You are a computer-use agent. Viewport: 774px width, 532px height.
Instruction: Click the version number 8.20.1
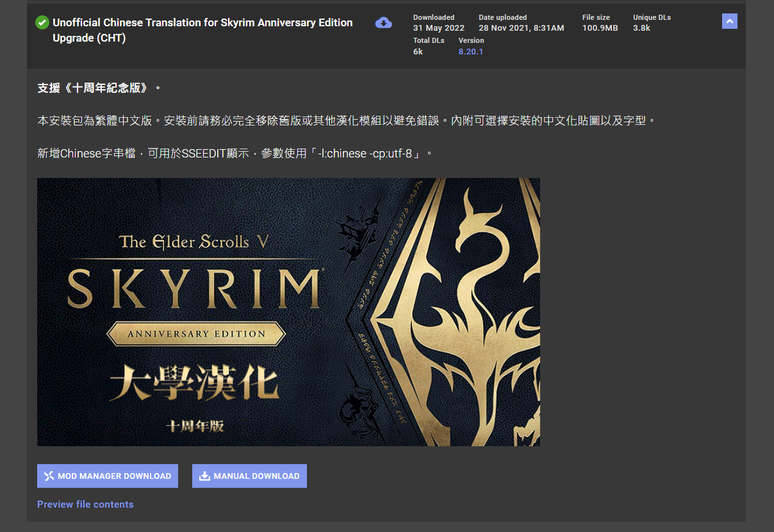pos(471,52)
